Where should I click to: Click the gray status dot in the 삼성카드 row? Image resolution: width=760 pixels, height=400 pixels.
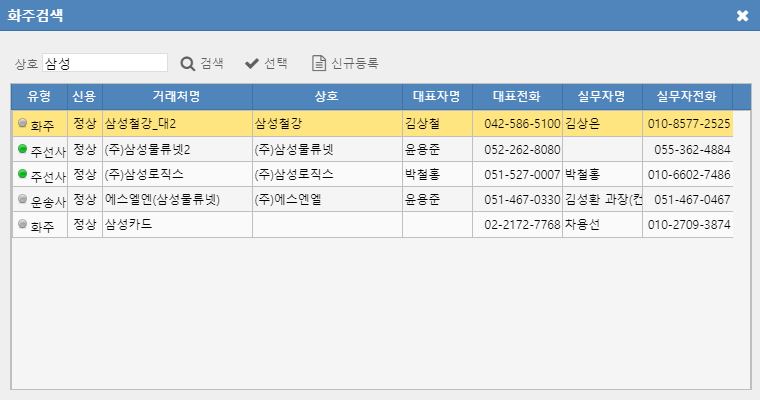tap(22, 224)
